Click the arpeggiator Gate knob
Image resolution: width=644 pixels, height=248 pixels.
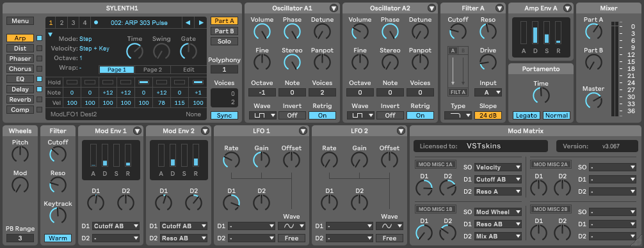[x=188, y=51]
